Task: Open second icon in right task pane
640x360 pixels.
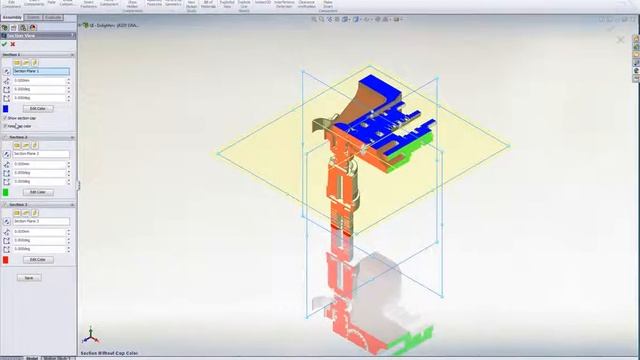Action: [x=636, y=47]
